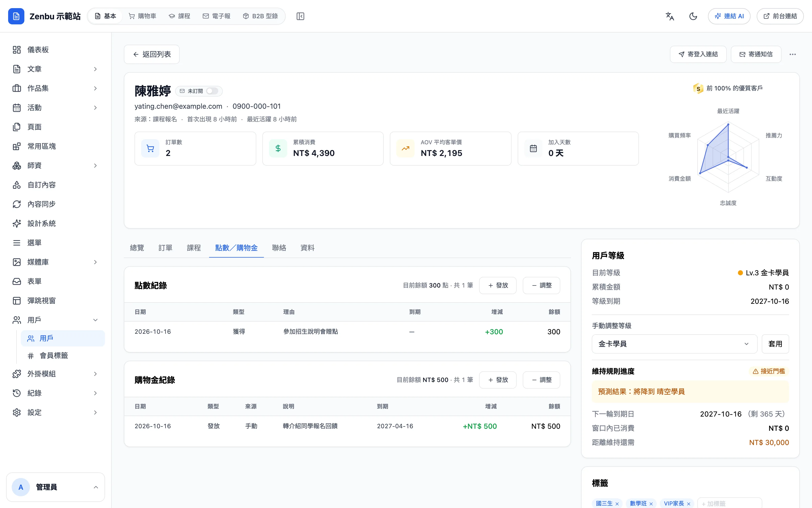Open the 管理員 account menu
The width and height of the screenshot is (812, 508).
[x=55, y=487]
